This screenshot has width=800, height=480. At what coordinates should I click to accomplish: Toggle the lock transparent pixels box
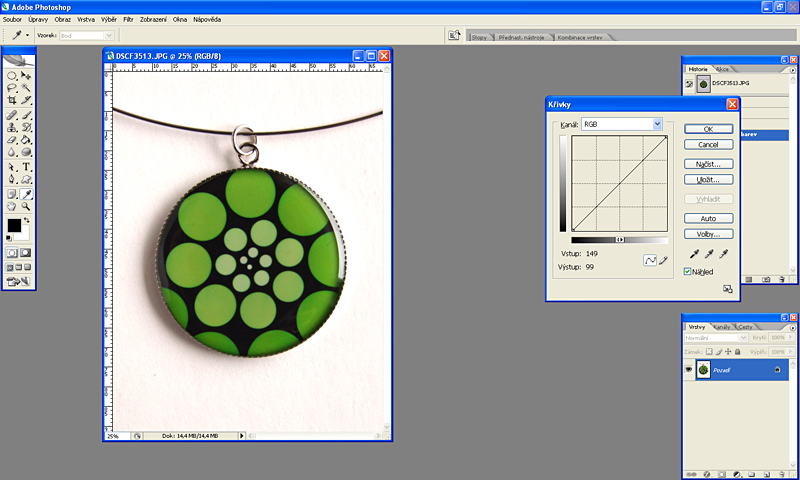coord(708,351)
